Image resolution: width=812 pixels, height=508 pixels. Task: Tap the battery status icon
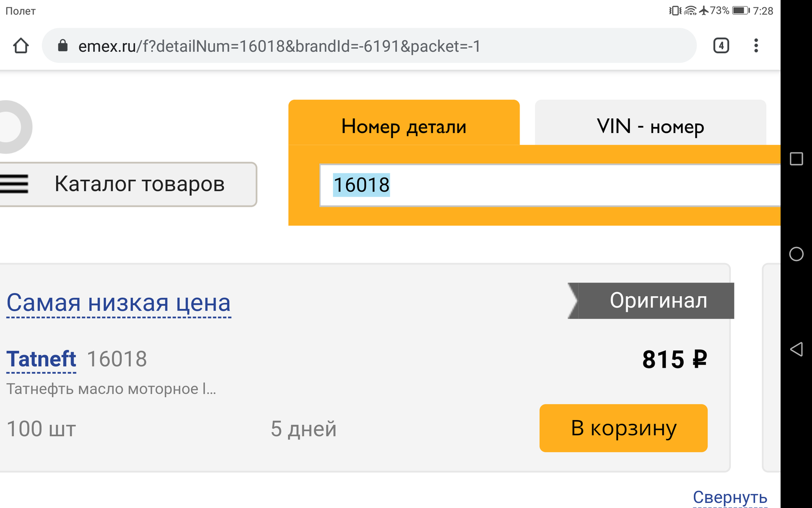740,11
